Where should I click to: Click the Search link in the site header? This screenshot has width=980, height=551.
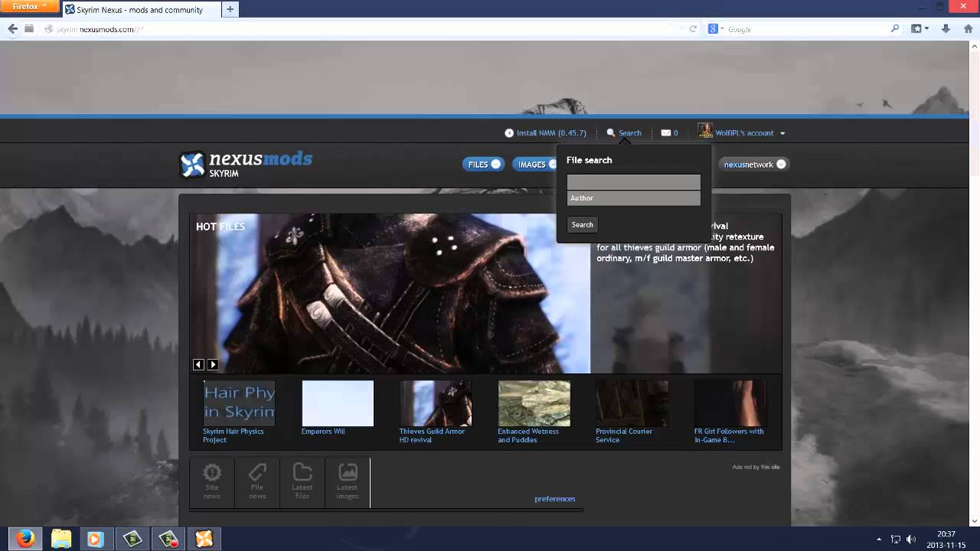pos(630,133)
